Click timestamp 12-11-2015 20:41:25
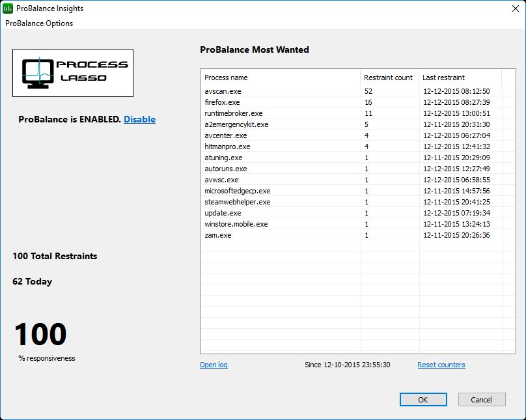526x420 pixels. (456, 202)
